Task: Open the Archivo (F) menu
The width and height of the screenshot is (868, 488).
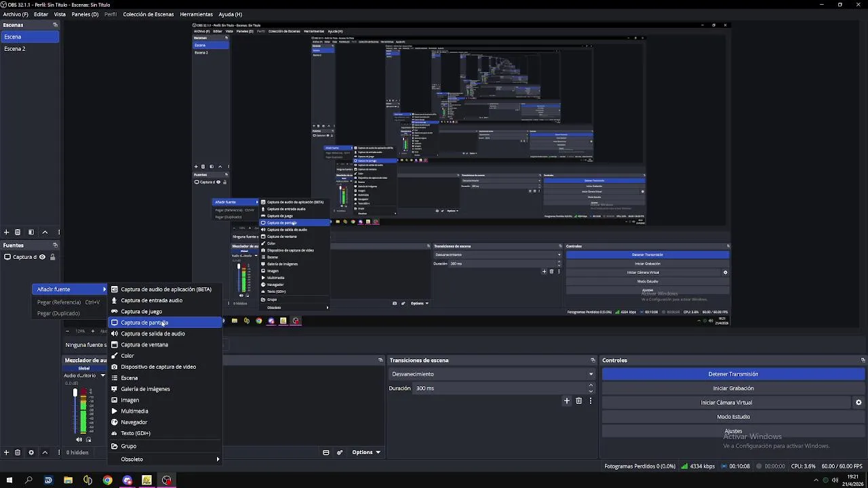Action: [16, 14]
